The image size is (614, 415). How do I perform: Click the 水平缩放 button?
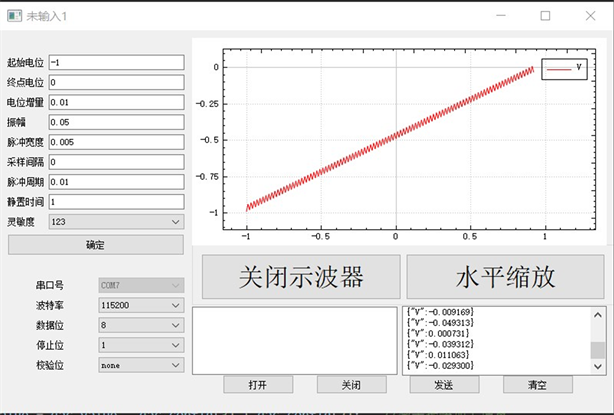(x=505, y=277)
